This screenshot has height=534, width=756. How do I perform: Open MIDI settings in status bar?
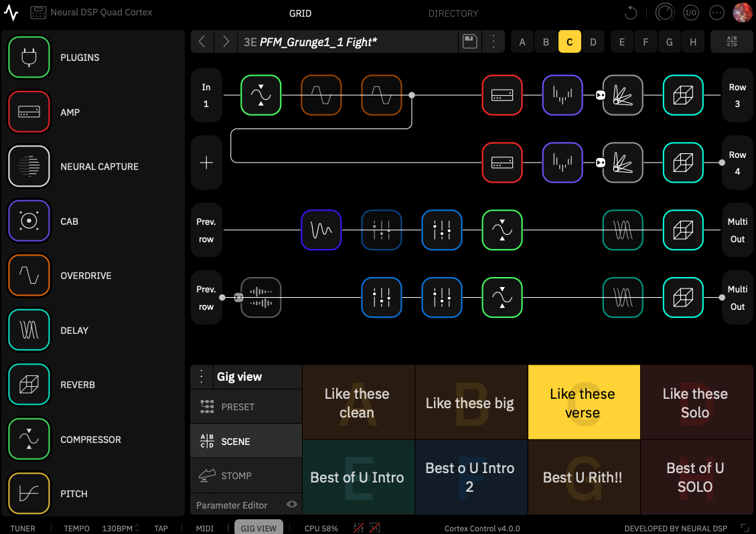tap(205, 528)
